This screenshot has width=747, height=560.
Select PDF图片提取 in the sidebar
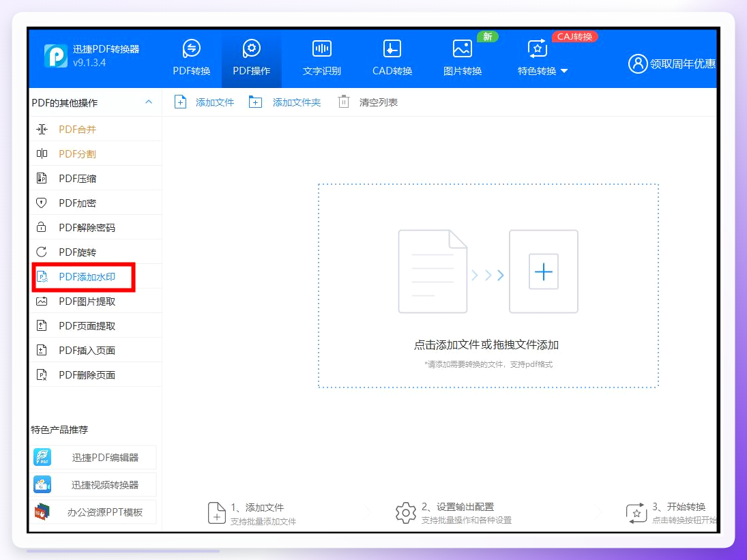click(x=96, y=301)
